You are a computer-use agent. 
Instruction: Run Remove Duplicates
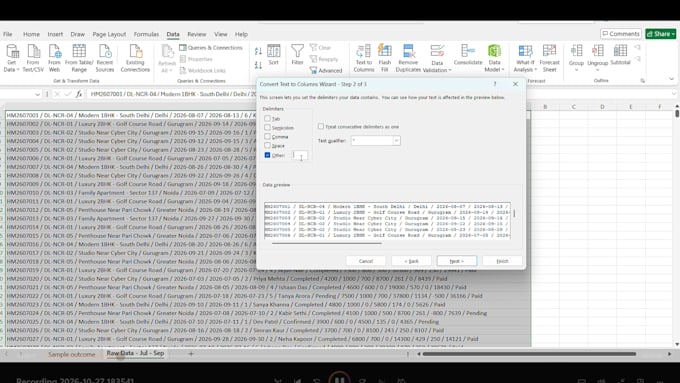click(x=408, y=58)
